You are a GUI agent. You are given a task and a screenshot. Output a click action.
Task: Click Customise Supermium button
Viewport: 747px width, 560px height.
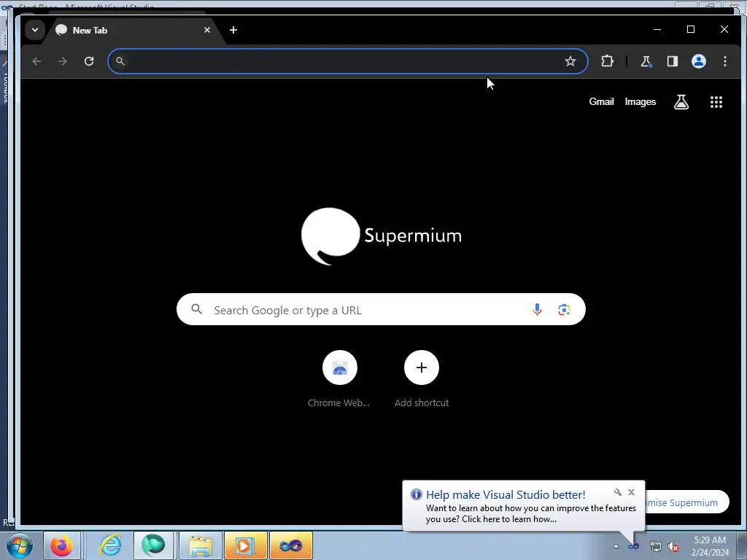(x=686, y=502)
